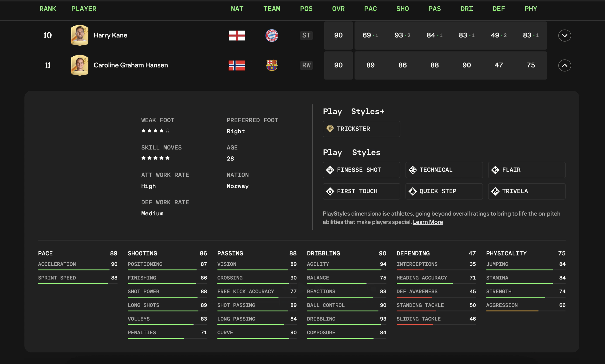Click Harry Kane's SHO 93 rating
605x364 pixels.
pyautogui.click(x=399, y=35)
